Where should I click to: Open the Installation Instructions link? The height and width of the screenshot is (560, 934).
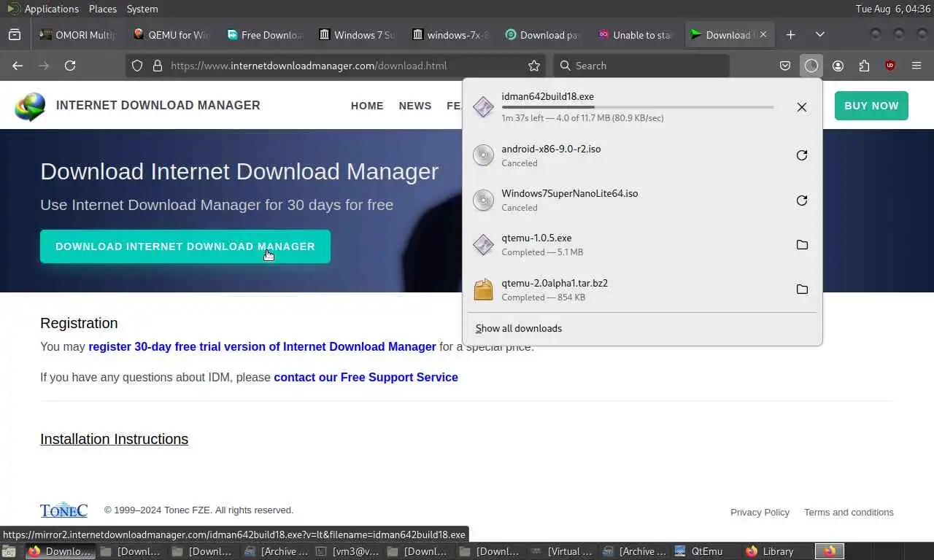(114, 439)
